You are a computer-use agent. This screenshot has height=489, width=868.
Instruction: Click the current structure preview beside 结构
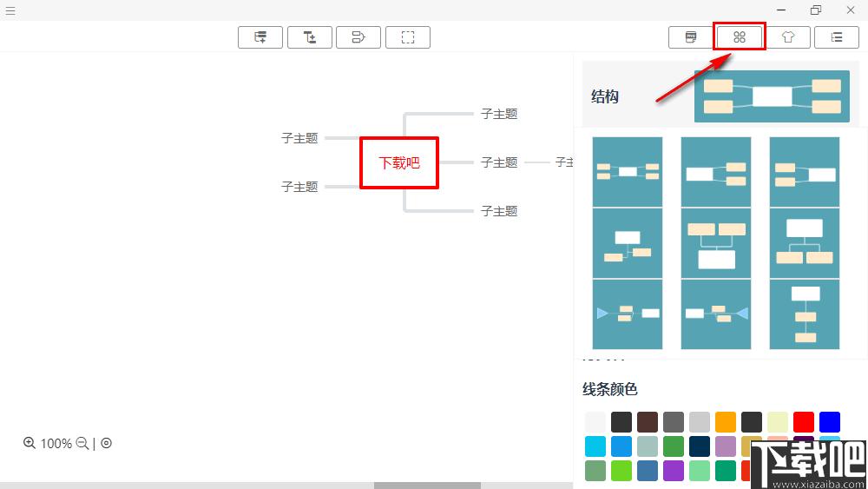(772, 96)
